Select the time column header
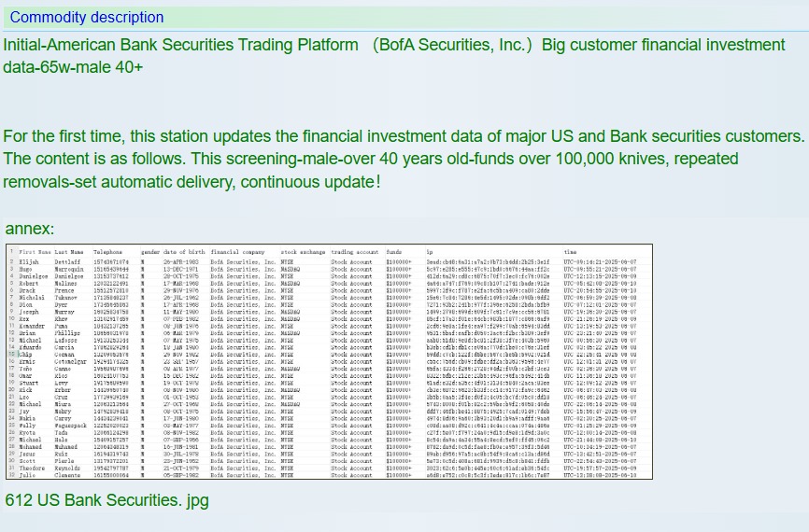The height and width of the screenshot is (532, 809). [x=570, y=252]
